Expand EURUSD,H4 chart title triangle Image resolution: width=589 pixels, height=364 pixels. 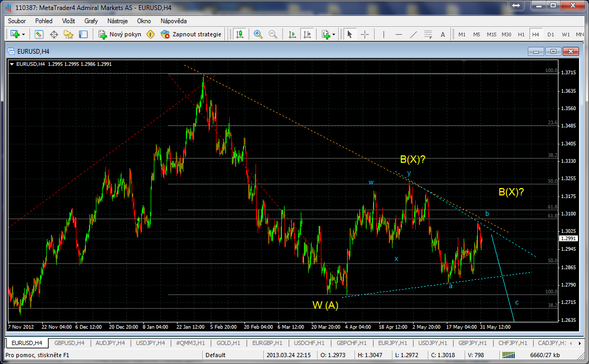click(12, 64)
